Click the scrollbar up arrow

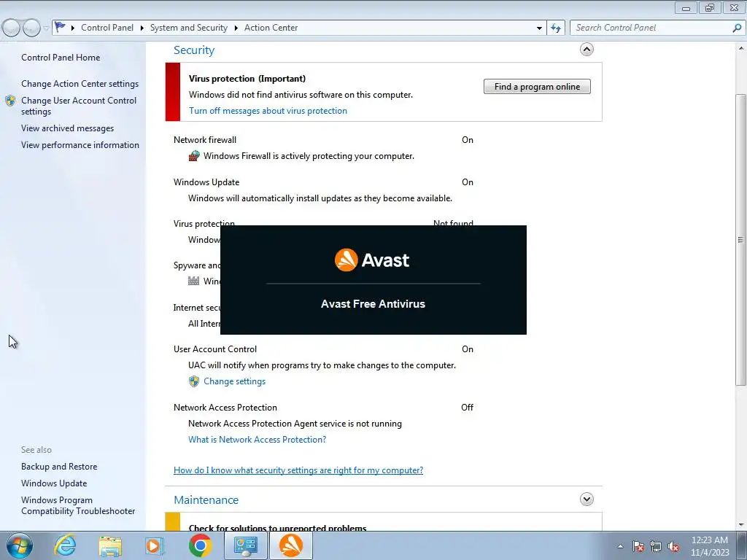[x=741, y=48]
